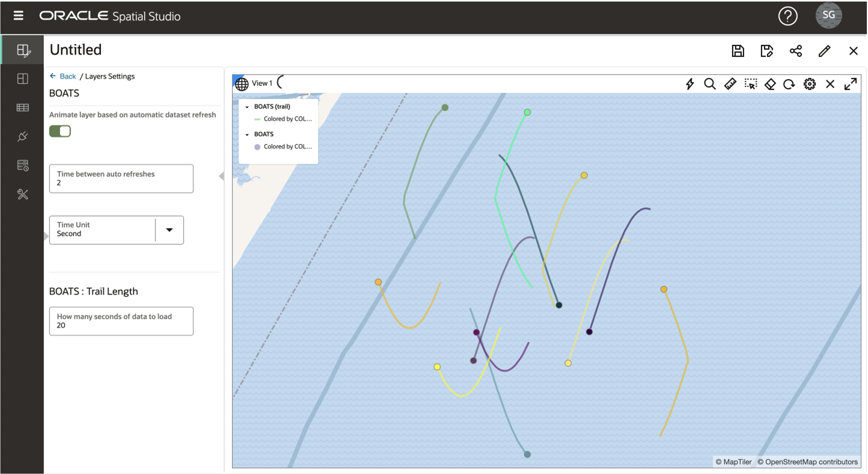Click the Save project icon
The image size is (868, 474).
click(x=738, y=51)
